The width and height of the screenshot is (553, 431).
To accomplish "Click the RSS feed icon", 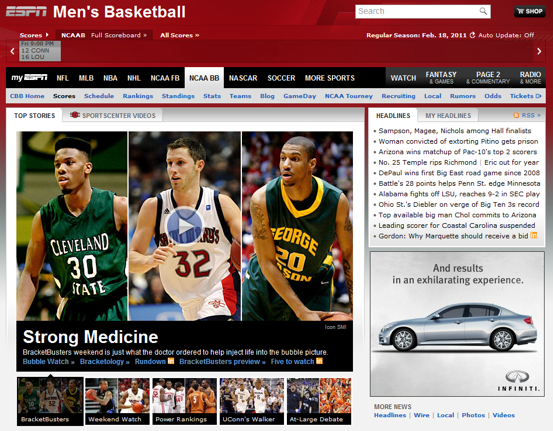I will click(516, 115).
